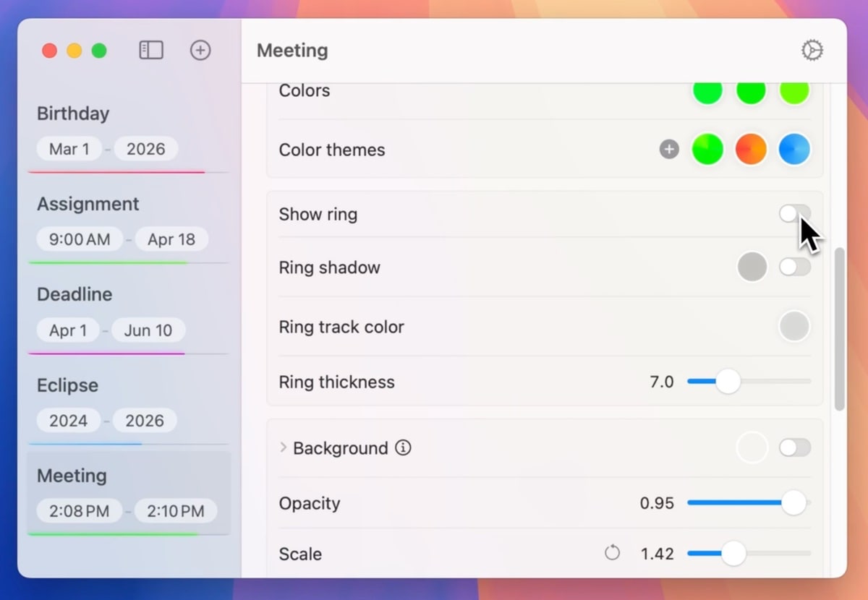The width and height of the screenshot is (868, 600).
Task: Reset the Scale value
Action: click(612, 554)
